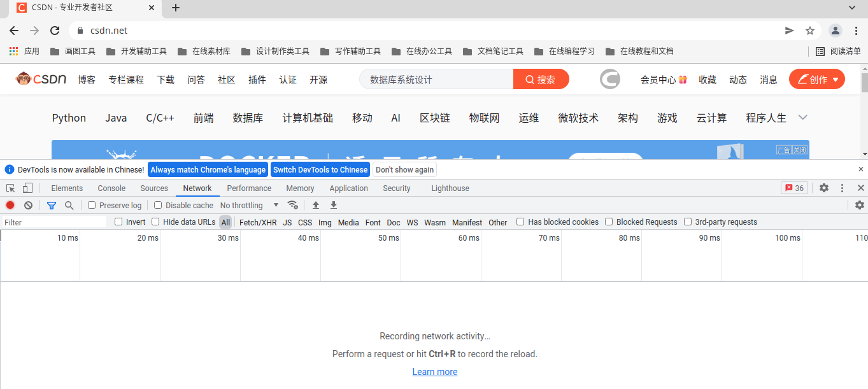Click the CSDN search input box

coord(437,79)
